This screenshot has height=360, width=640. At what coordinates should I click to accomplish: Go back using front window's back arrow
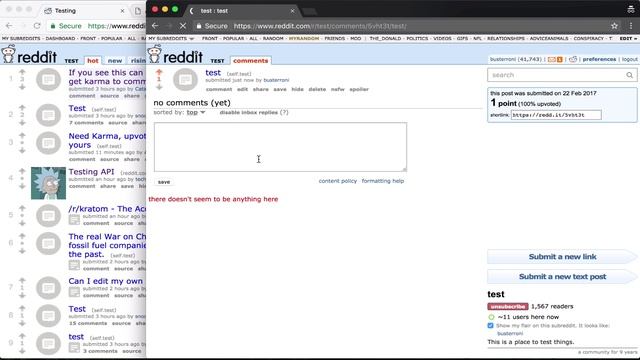click(155, 26)
